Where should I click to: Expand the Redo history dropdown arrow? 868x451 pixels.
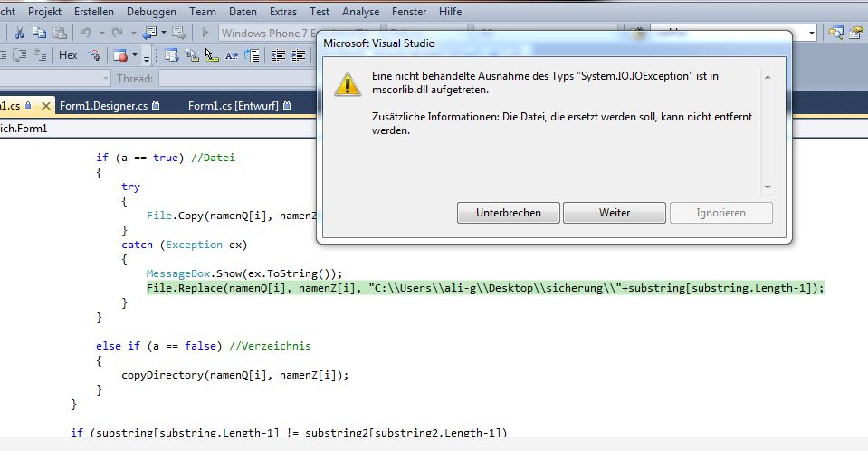click(x=133, y=34)
